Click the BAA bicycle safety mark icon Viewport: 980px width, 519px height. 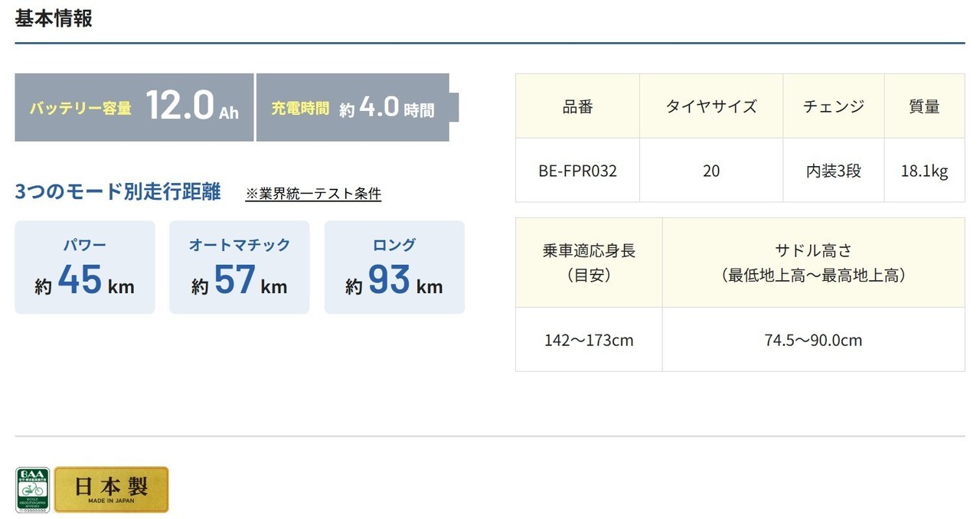pos(32,490)
